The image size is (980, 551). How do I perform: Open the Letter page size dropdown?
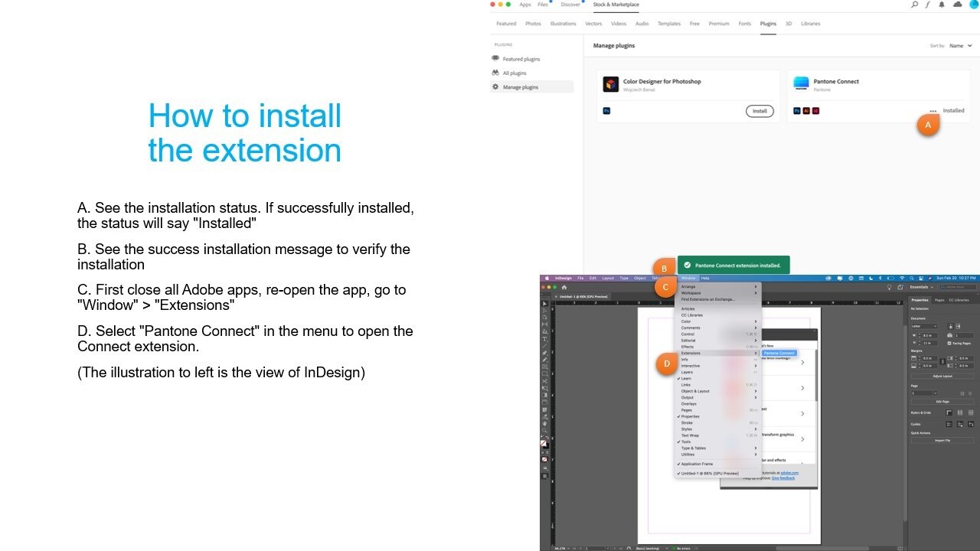coord(924,326)
